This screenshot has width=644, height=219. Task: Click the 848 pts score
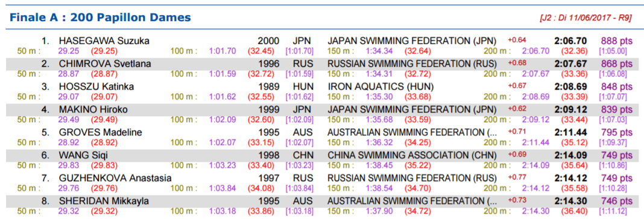pos(616,87)
